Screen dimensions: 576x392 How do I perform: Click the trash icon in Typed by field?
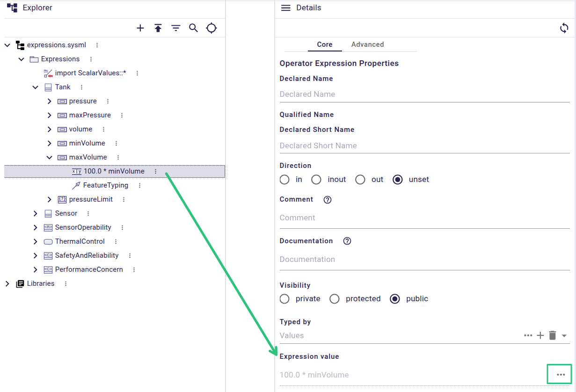553,335
